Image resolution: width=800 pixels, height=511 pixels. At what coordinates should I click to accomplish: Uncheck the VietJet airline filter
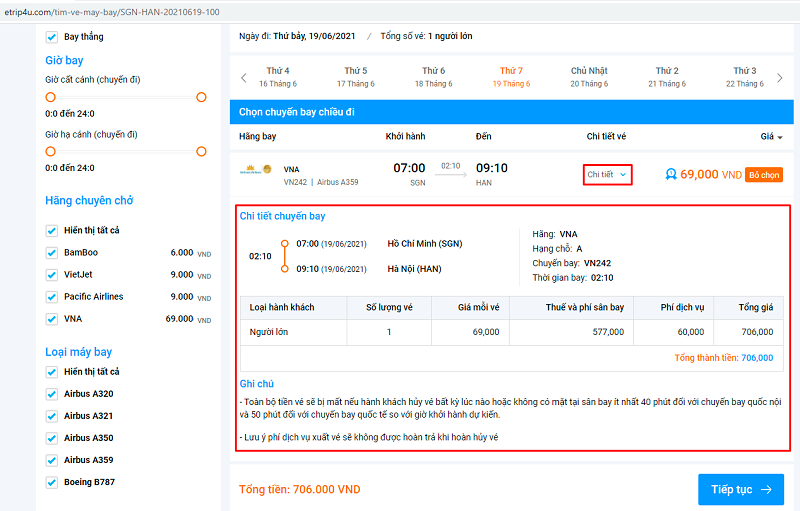(52, 275)
